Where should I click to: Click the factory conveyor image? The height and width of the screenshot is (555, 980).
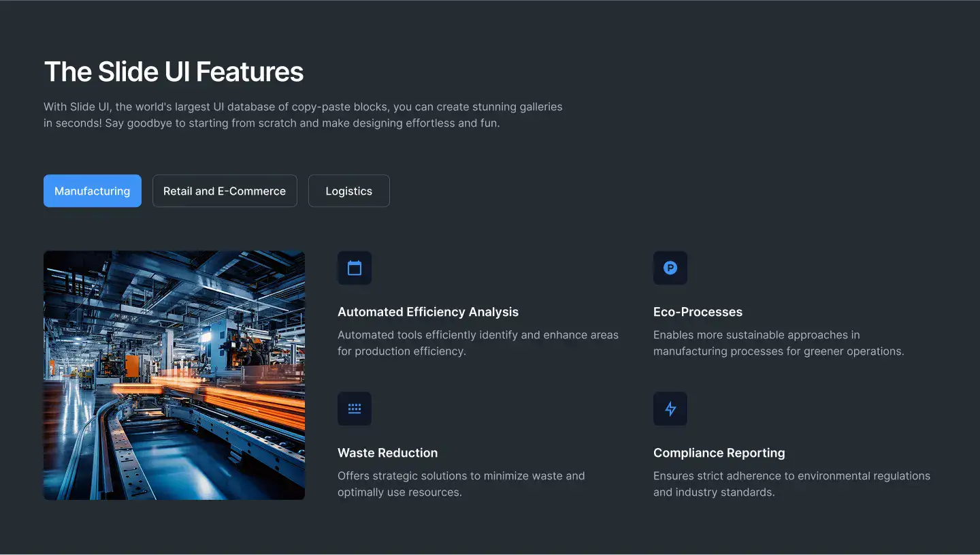coord(174,375)
